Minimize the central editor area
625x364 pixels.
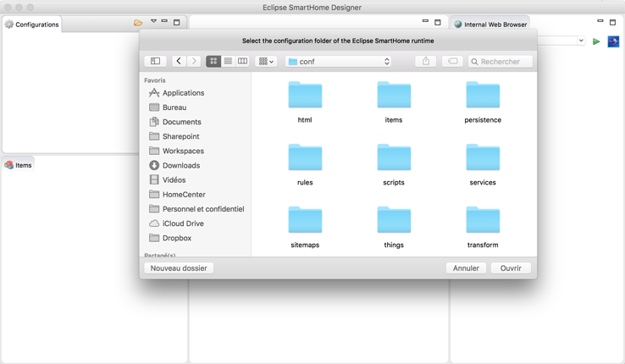tap(425, 20)
